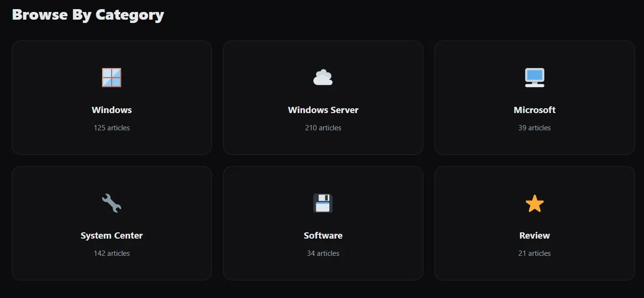Click the '125 articles' count text
644x298 pixels.
(112, 128)
